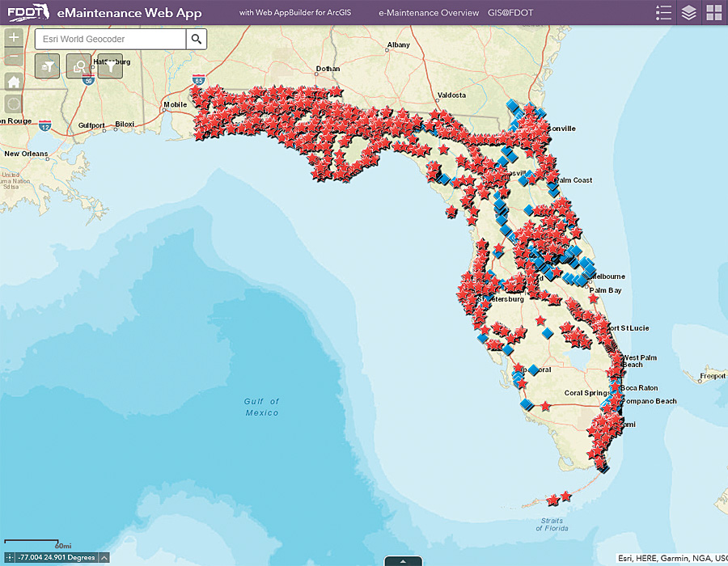Screen dimensions: 728x566
Task: Click the Albany city label
Action: pyautogui.click(x=398, y=45)
